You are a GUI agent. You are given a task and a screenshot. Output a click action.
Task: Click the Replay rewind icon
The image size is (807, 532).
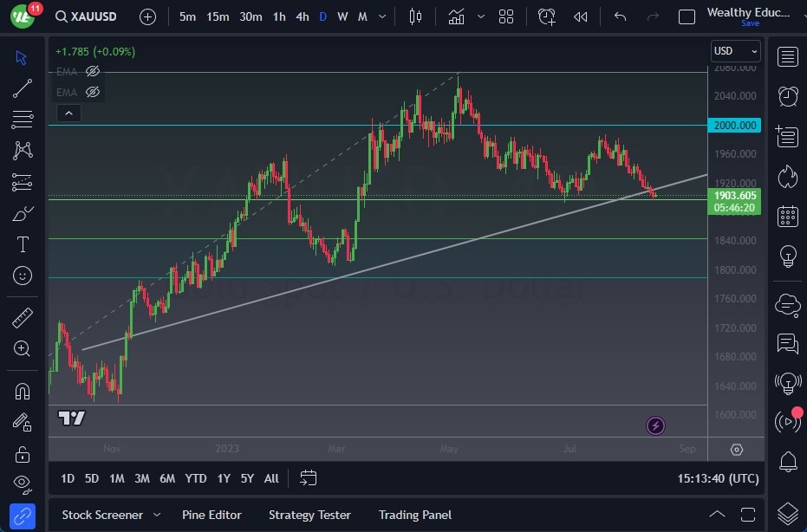pyautogui.click(x=581, y=16)
